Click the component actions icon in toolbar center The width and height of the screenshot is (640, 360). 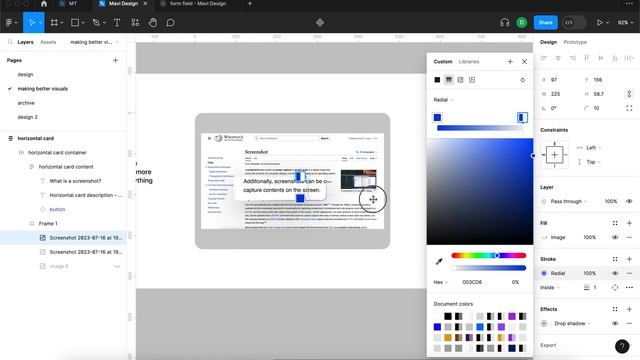[320, 22]
